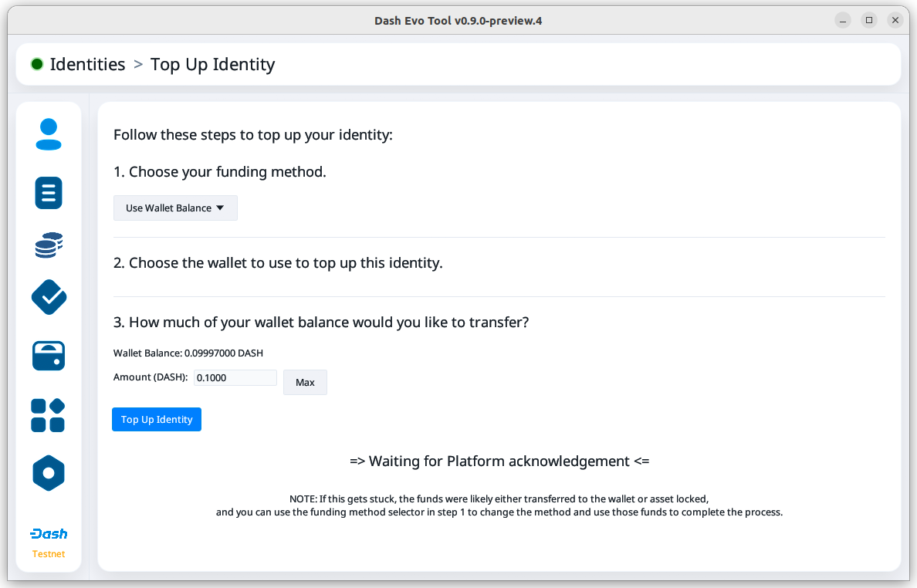Screen dimensions: 917x588
Task: Close the Dash Evo Tool window
Action: (x=895, y=20)
